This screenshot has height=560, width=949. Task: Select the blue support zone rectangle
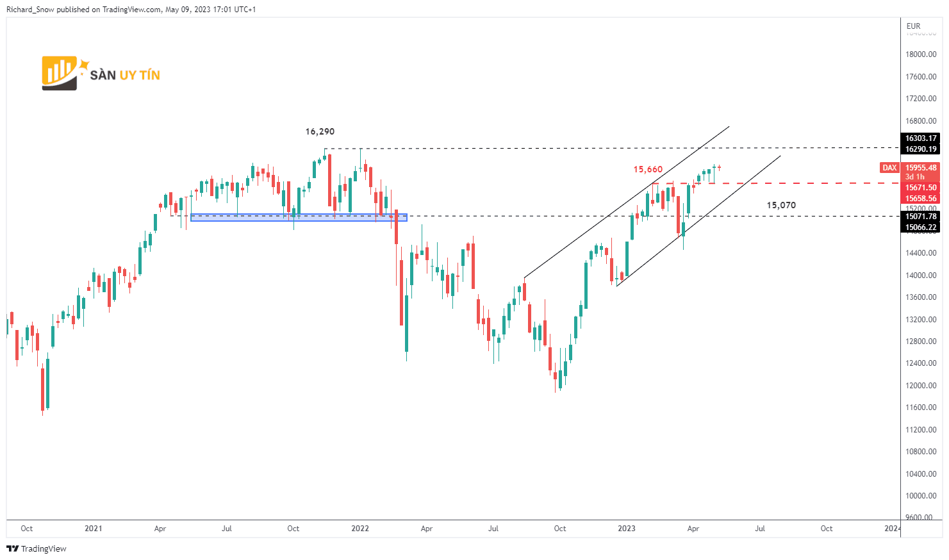coord(299,218)
